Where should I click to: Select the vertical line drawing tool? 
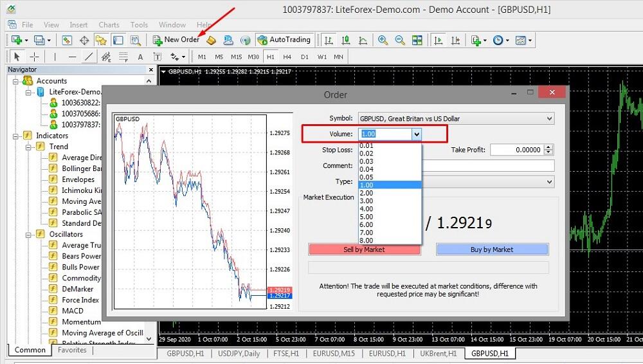55,57
